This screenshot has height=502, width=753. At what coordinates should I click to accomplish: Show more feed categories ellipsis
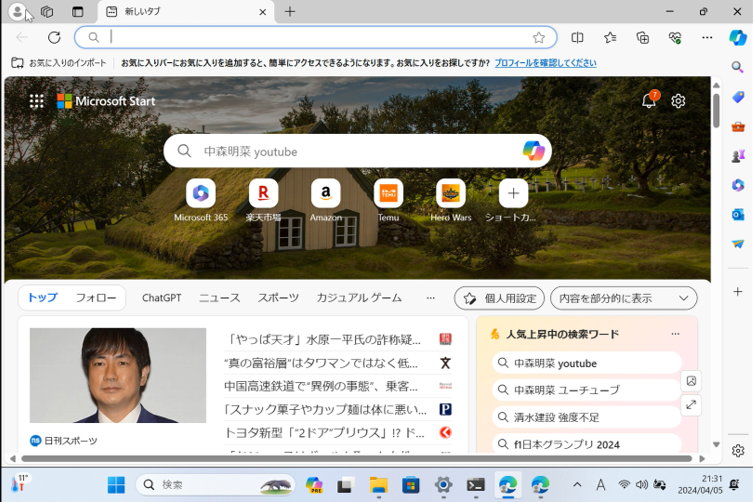coord(430,298)
